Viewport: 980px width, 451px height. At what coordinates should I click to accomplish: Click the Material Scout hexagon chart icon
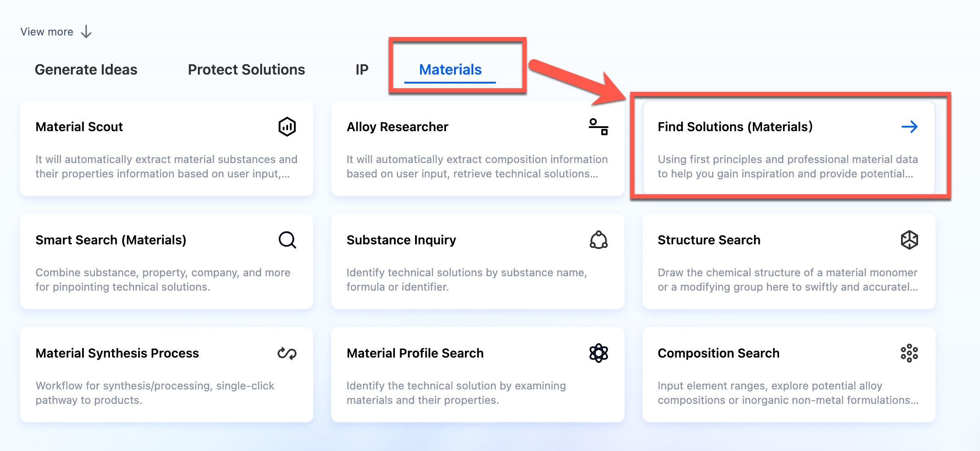[287, 127]
